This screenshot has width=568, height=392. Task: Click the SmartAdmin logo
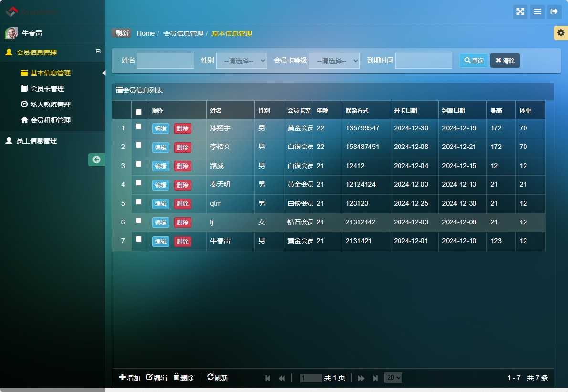(32, 11)
